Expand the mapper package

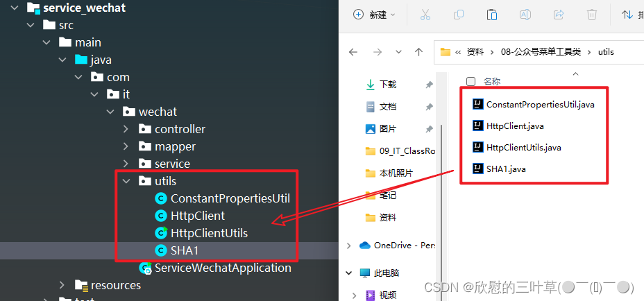[126, 146]
